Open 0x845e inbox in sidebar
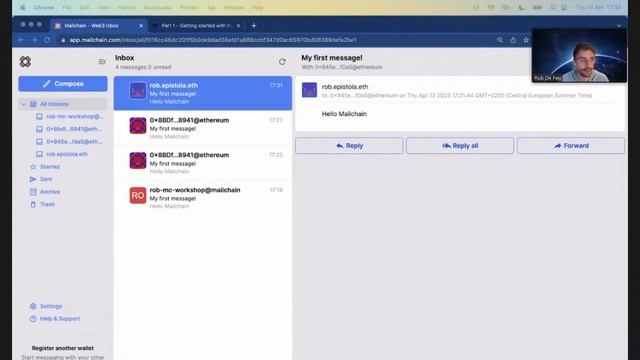640x360 pixels. (69, 142)
